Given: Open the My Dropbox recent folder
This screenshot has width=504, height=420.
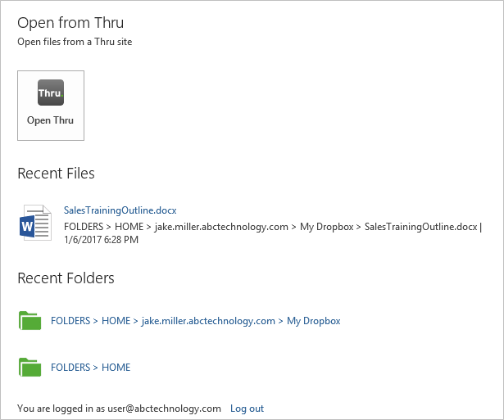Looking at the screenshot, I should pos(314,321).
